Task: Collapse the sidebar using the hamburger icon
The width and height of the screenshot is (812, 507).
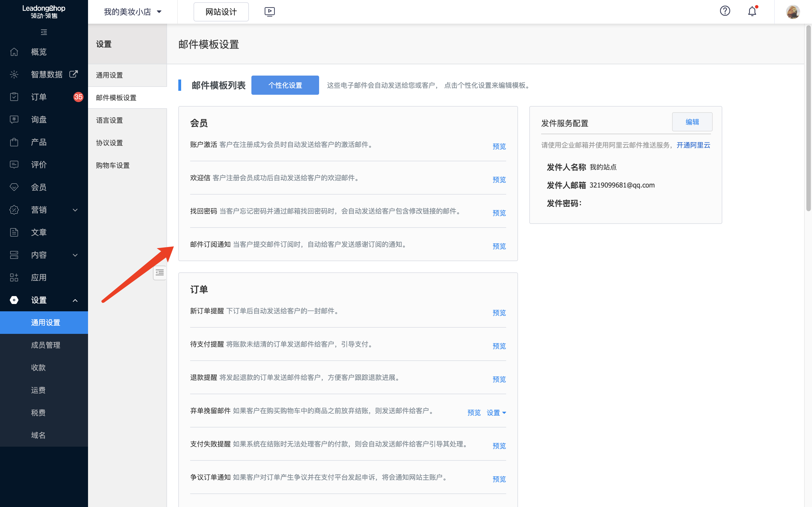Action: click(44, 32)
